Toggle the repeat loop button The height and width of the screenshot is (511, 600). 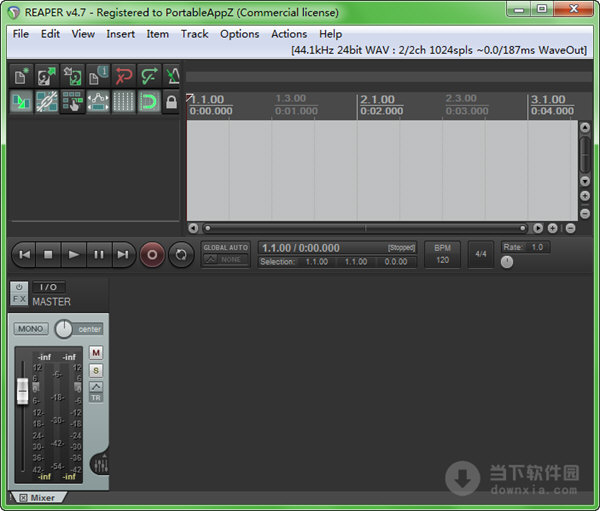pos(181,255)
